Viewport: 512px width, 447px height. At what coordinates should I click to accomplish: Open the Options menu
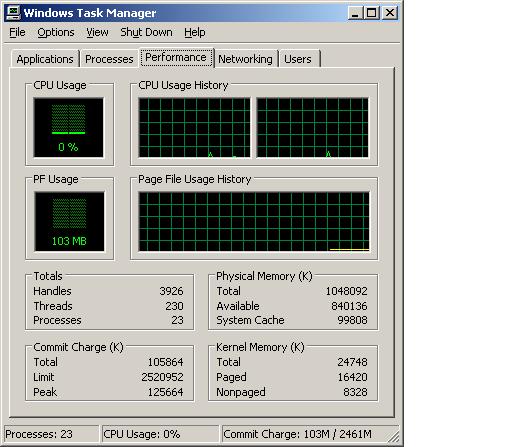pos(56,32)
